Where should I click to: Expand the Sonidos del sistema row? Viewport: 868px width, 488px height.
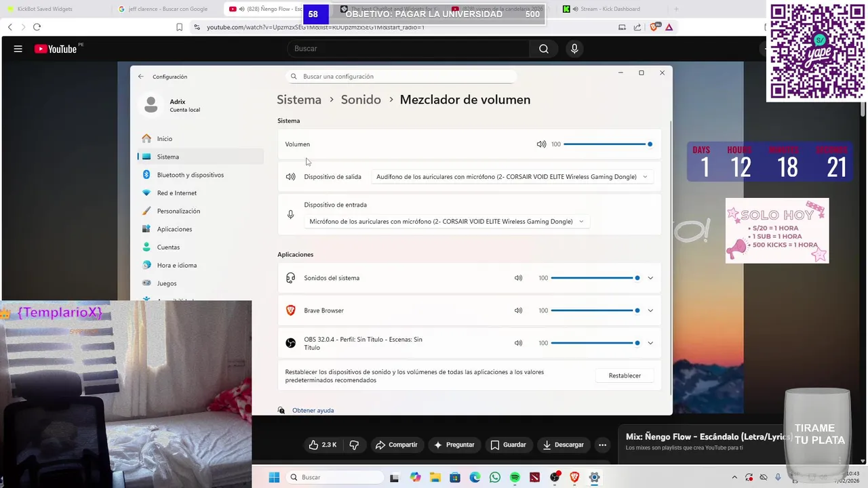click(650, 278)
